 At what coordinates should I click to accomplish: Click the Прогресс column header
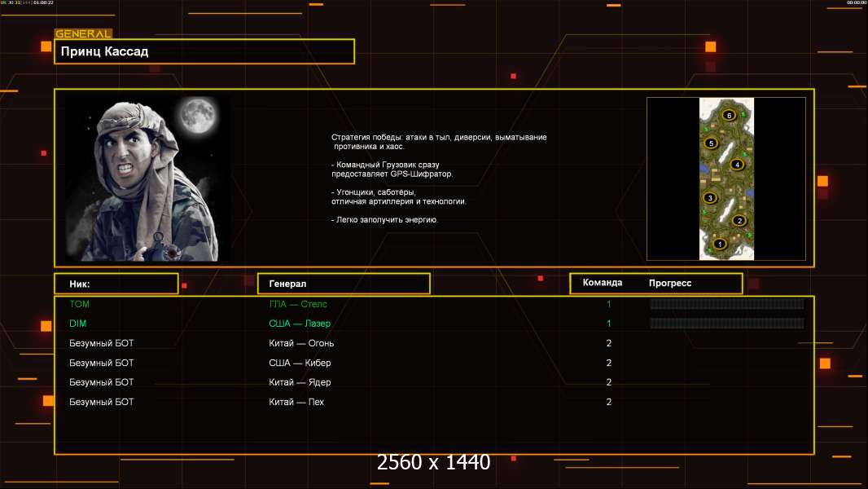click(x=670, y=284)
